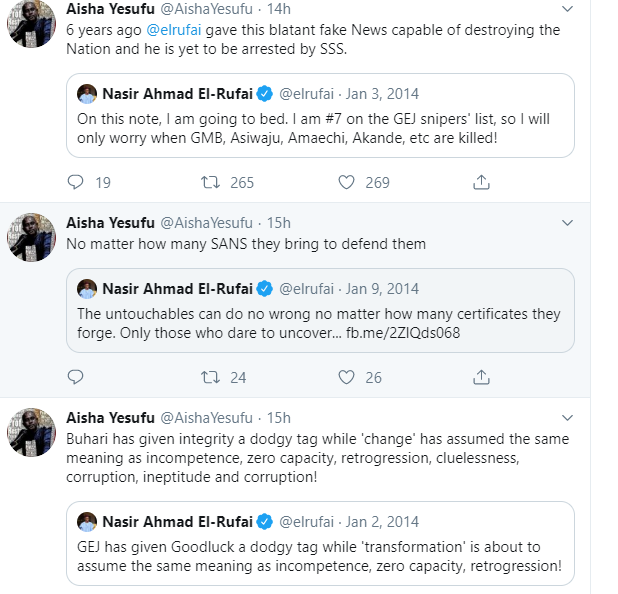Click Aisha Yesufu avatar on the Buhari tweet
The image size is (618, 594).
[x=32, y=432]
